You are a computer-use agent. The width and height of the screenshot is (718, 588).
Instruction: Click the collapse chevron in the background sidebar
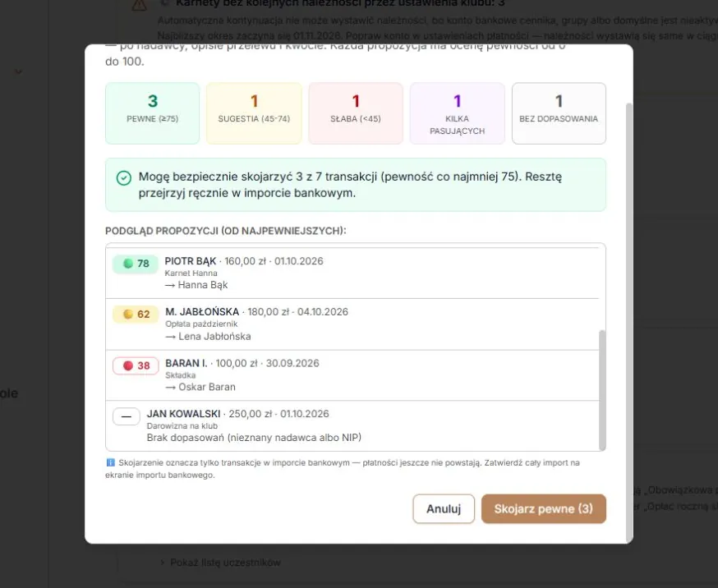18,71
